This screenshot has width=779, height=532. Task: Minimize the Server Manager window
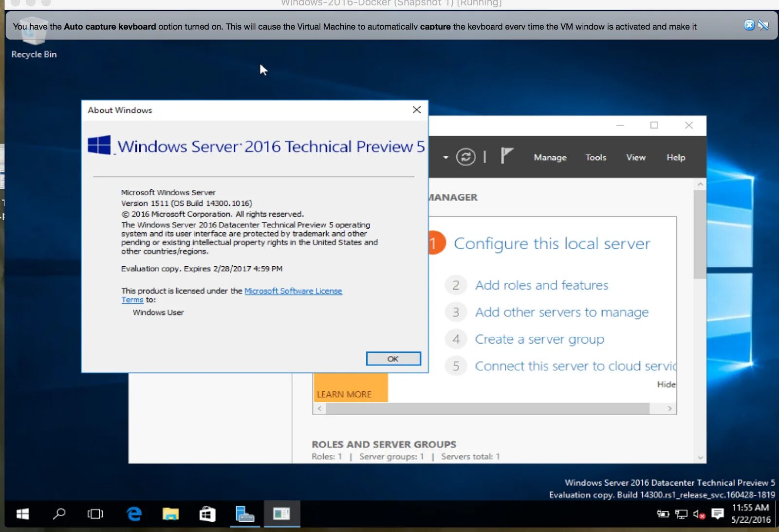[x=620, y=126]
